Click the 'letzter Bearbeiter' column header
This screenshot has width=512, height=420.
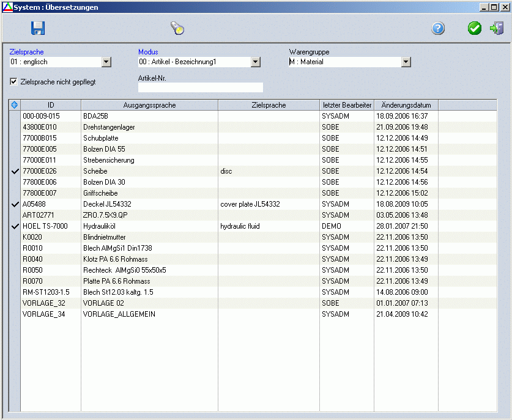coord(347,105)
